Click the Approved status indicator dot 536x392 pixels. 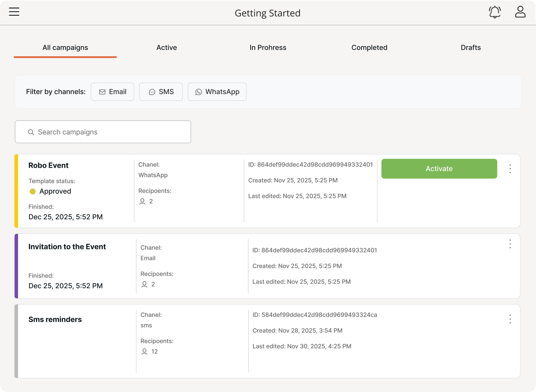[x=33, y=191]
